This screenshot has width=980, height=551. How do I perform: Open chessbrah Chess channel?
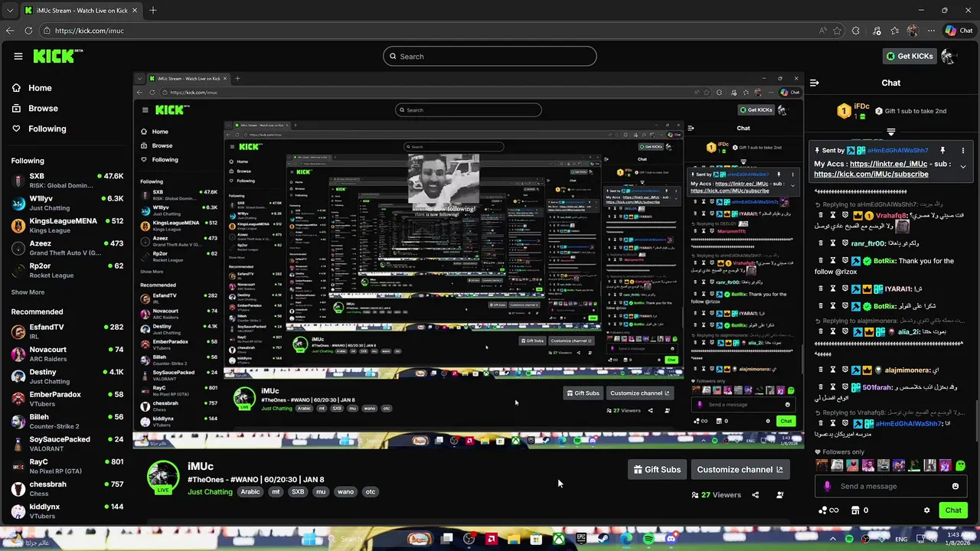[67, 488]
